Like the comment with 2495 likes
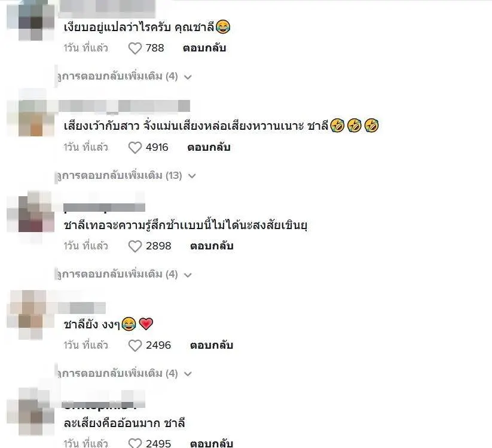492x448 pixels. pos(135,443)
